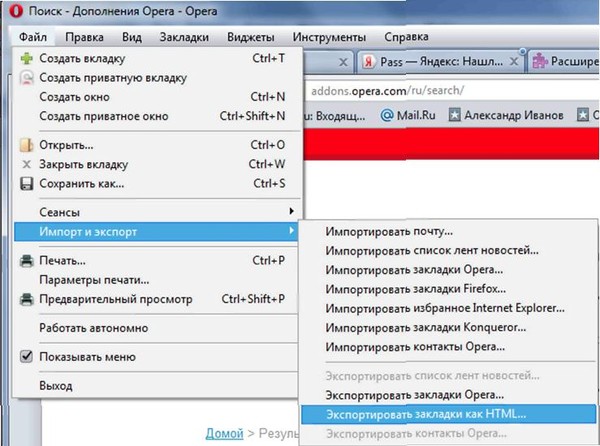Viewport: 600px width, 446px height.
Task: Click the Yandex icon on Pass tab
Action: 368,62
